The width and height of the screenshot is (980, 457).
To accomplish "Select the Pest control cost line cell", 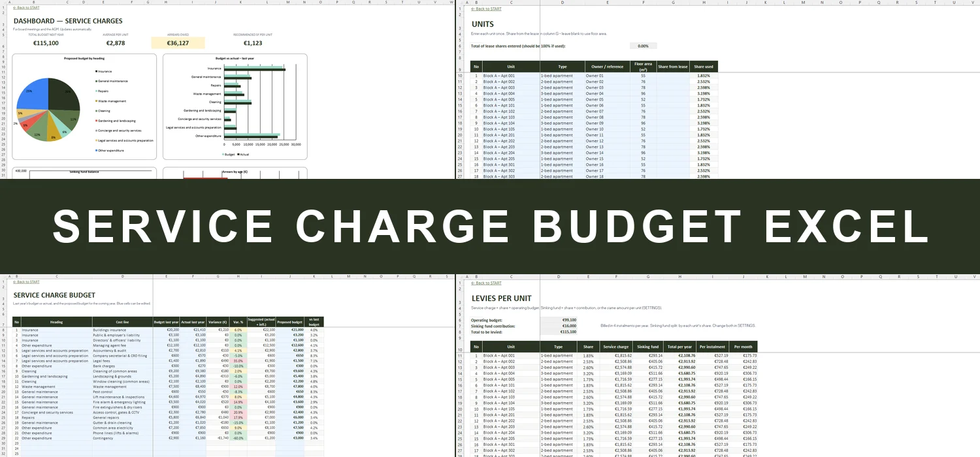I will click(122, 392).
